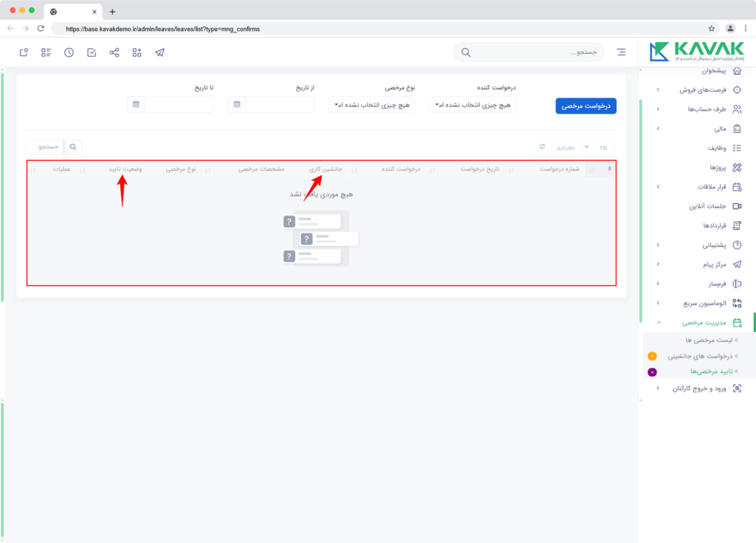Click the blue 'درخواست مرخصی' button
The width and height of the screenshot is (756, 543).
pyautogui.click(x=585, y=106)
